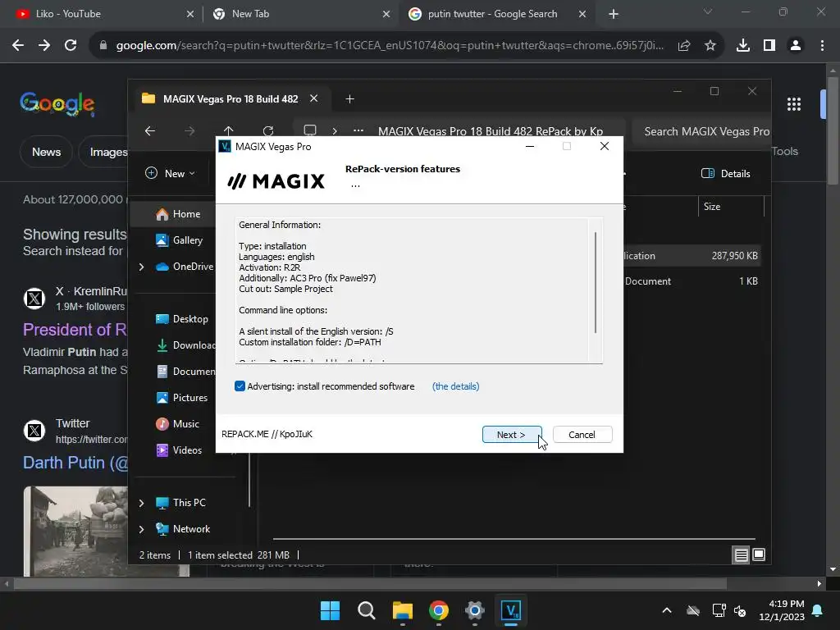
Task: Open the File Explorer address ellipsis menu
Action: click(358, 131)
